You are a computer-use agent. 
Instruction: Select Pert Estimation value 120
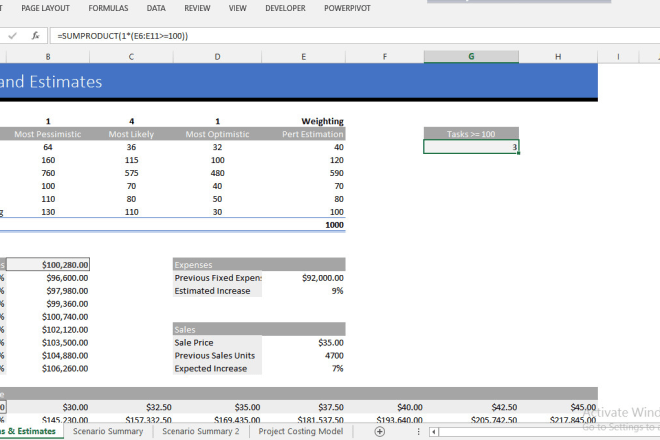point(303,160)
